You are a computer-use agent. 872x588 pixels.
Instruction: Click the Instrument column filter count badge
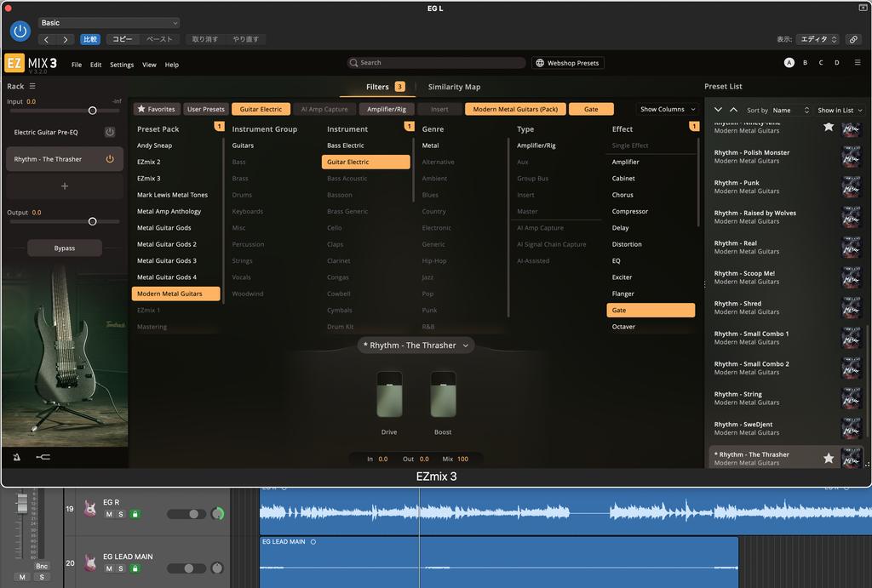click(410, 126)
